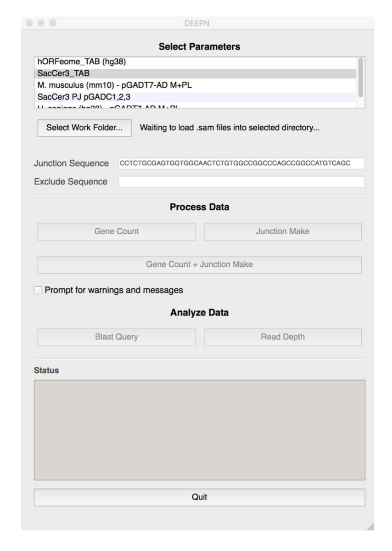Click inside the Status output area
The width and height of the screenshot is (392, 551).
click(x=199, y=430)
